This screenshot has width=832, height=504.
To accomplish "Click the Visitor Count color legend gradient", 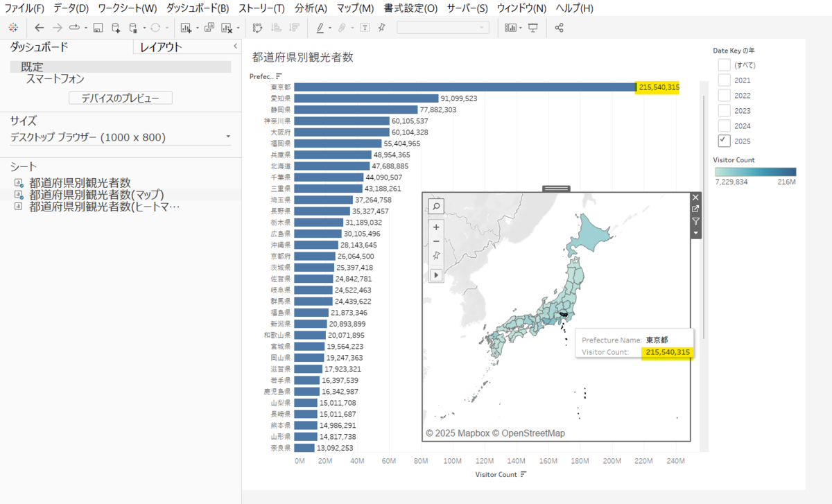I will tap(754, 172).
